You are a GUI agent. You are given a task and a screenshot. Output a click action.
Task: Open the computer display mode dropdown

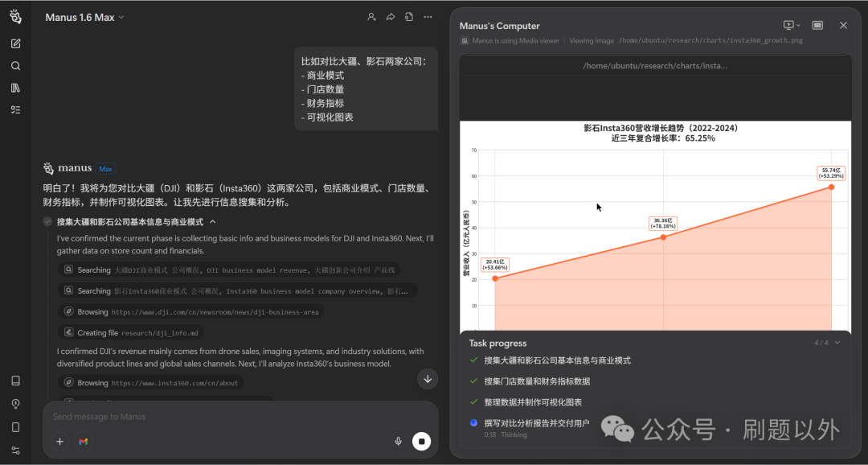point(792,26)
